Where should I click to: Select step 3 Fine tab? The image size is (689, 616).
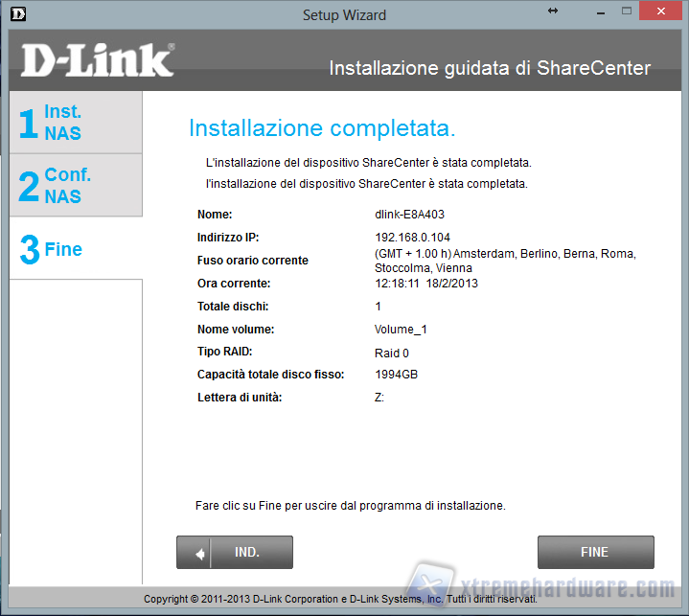point(76,249)
